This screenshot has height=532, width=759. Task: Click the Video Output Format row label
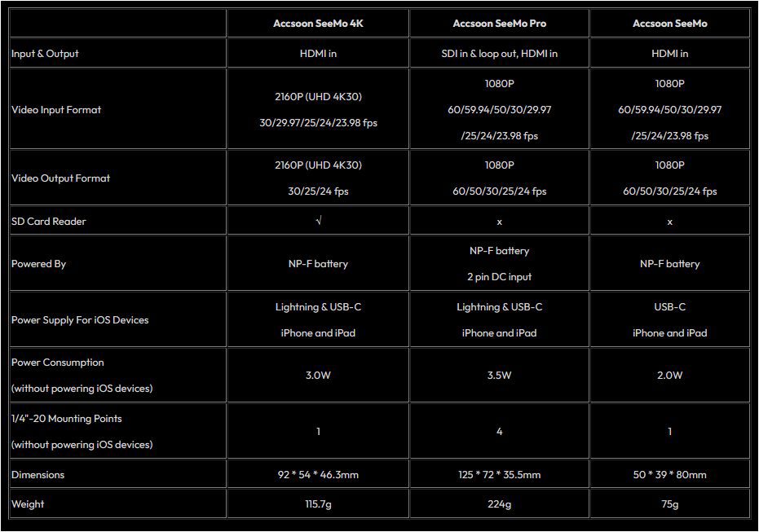[60, 178]
